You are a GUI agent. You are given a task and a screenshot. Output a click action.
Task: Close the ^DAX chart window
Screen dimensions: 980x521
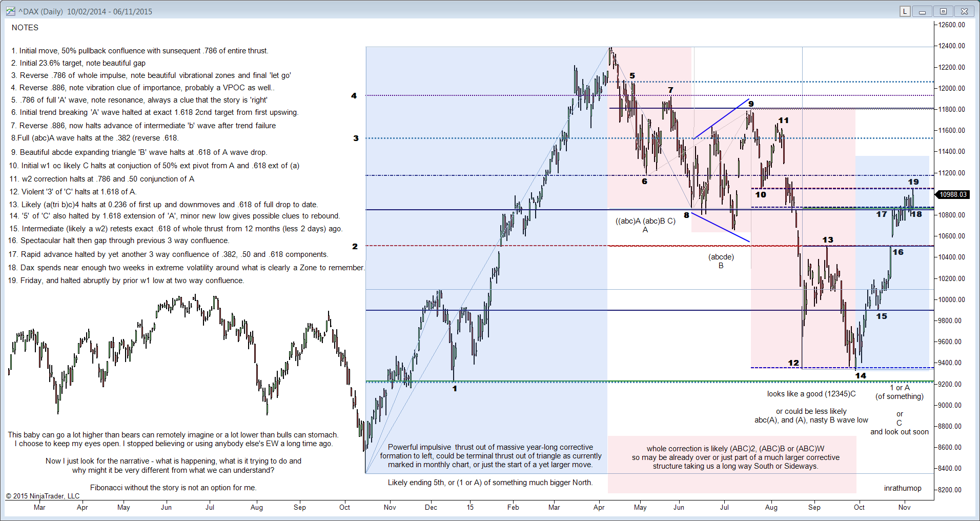point(964,11)
